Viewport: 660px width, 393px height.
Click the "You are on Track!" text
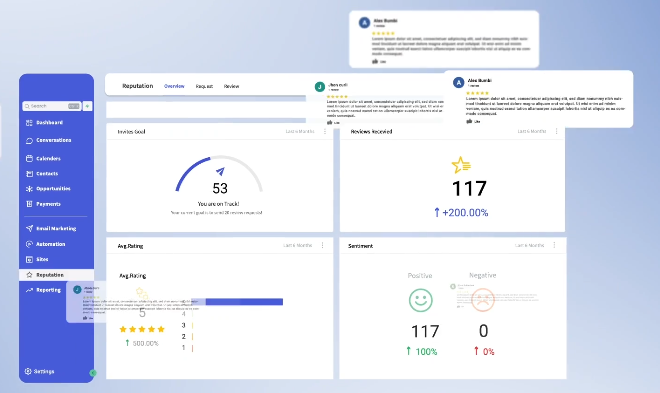coord(218,204)
